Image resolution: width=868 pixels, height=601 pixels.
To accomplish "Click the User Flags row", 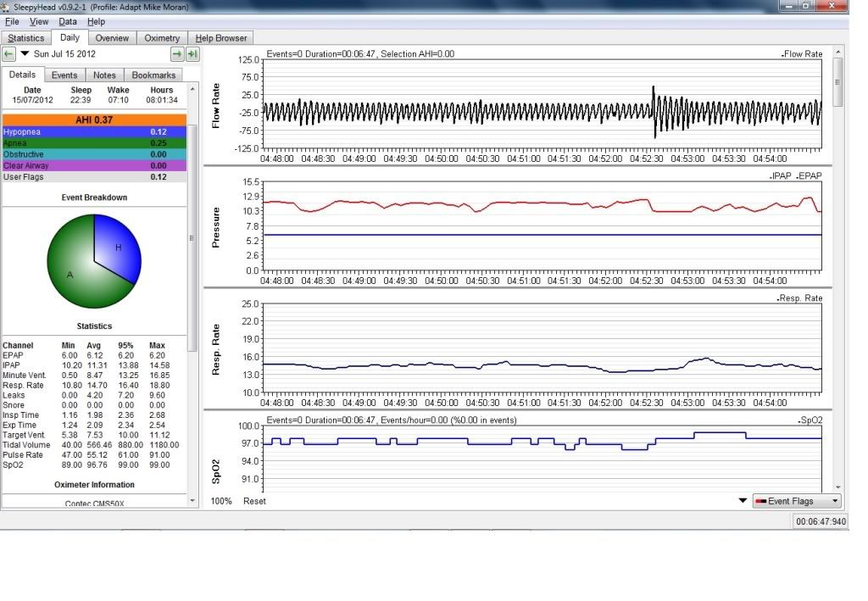I will (x=94, y=177).
